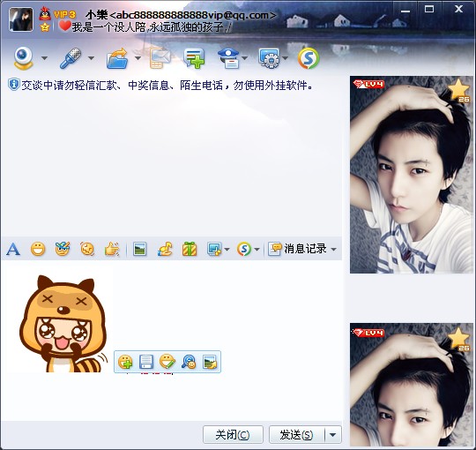Click the upper contact QQ show photo
Screen dimensions: 476x450
pos(412,175)
